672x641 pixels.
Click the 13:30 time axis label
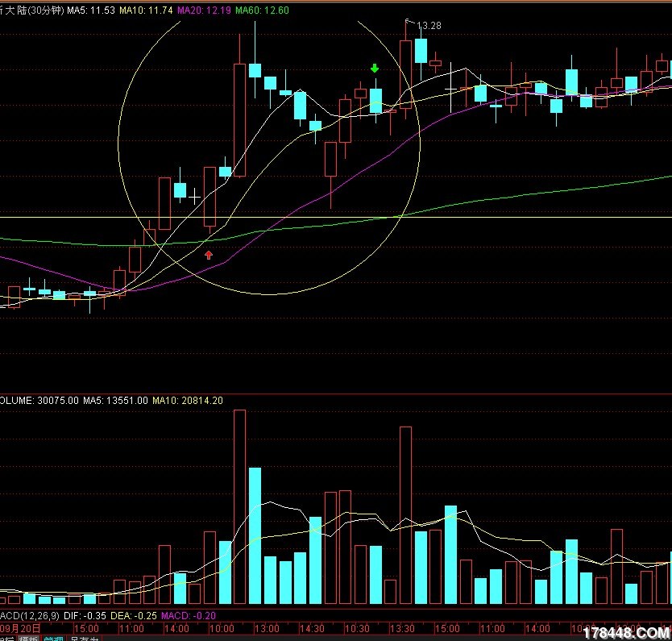pos(402,629)
